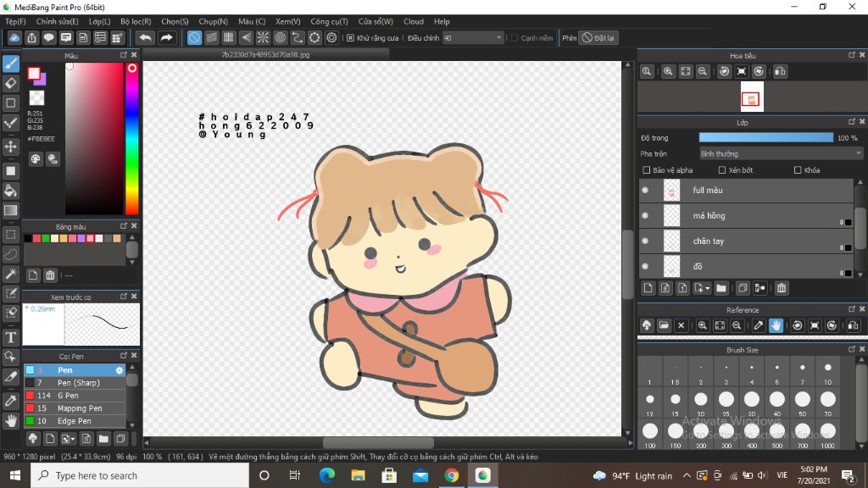Select the Lasso tool
This screenshot has width=868, height=488.
11,254
